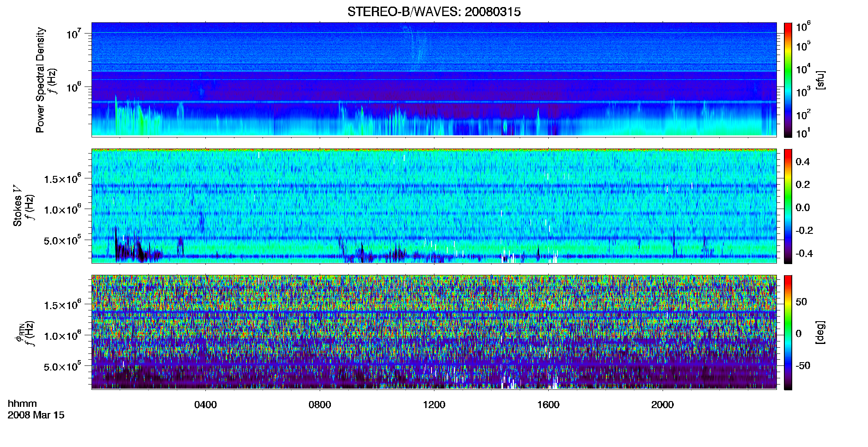The image size is (868, 447).
Task: Click the 1200 time axis label
Action: (x=434, y=404)
